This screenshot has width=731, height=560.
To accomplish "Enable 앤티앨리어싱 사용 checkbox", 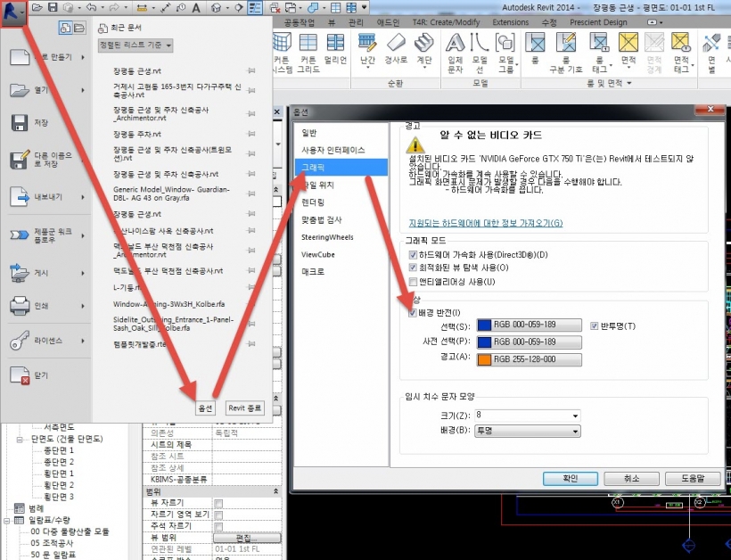I will (412, 282).
